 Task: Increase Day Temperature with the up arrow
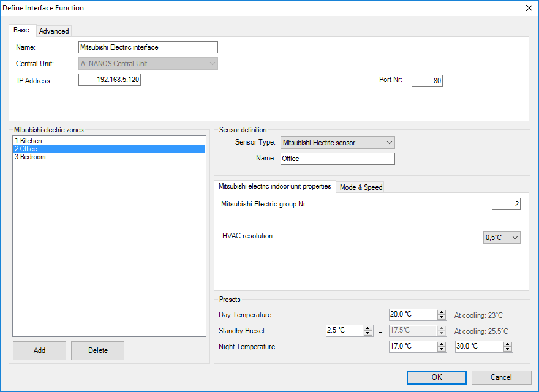tap(442, 312)
